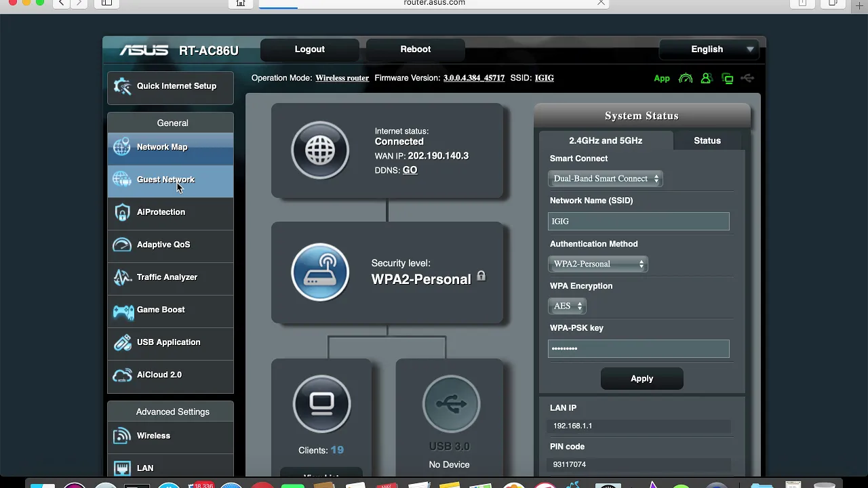Click the Clients count 19
The image size is (868, 488).
tap(337, 450)
